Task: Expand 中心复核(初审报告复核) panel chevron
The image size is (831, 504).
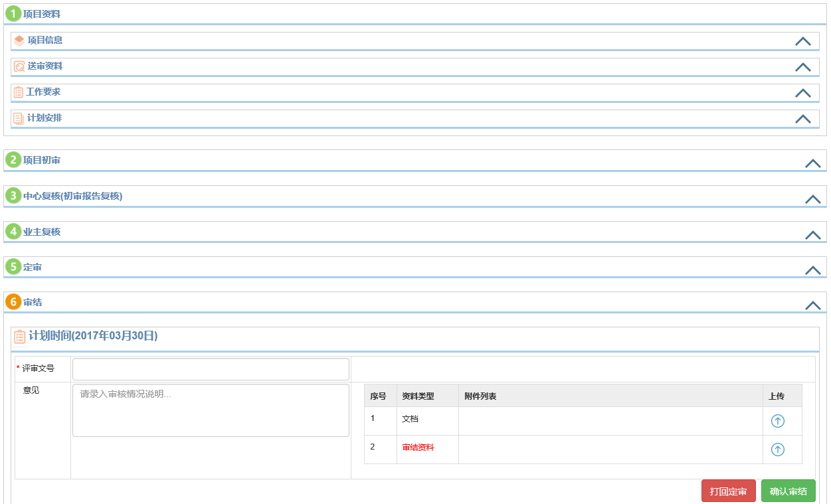Action: tap(813, 199)
